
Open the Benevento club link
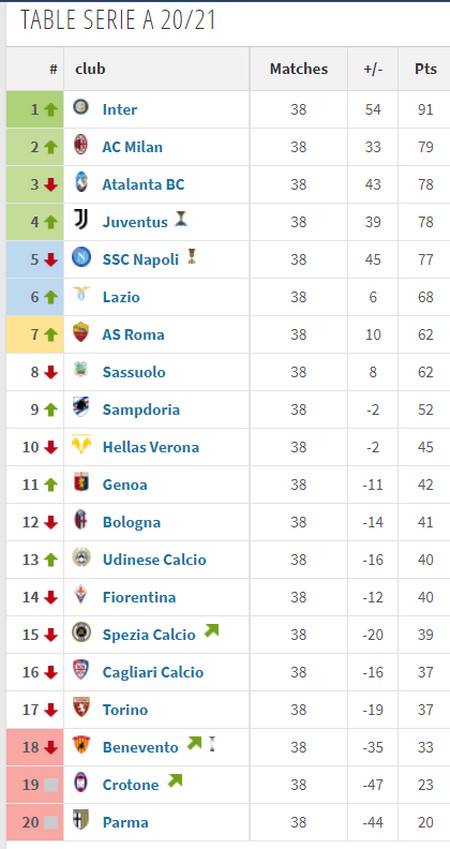coord(140,748)
